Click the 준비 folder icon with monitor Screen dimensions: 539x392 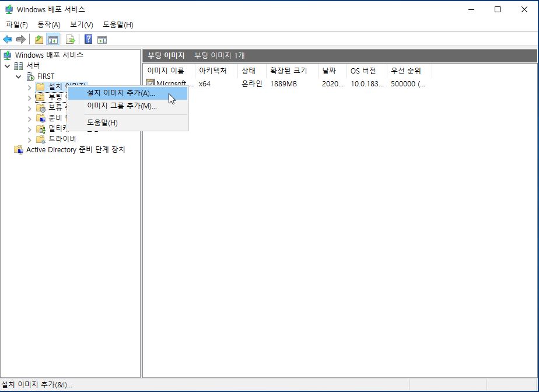point(41,118)
